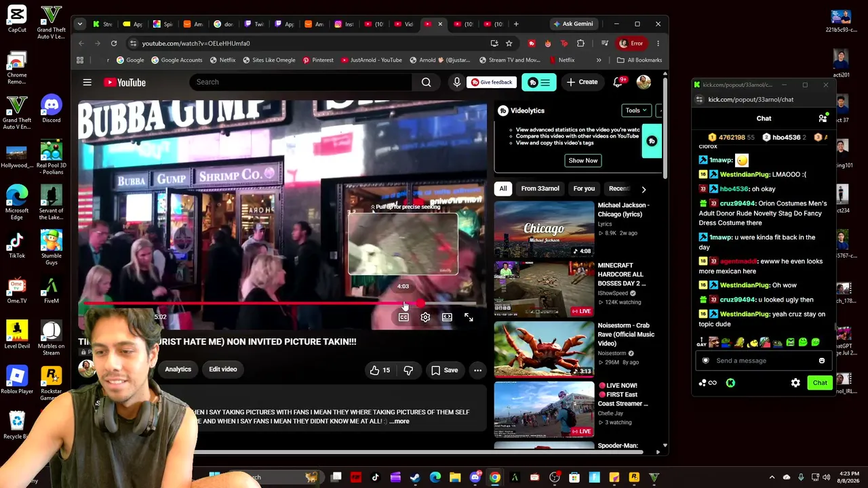
Task: Open the Chrome three-dot menu
Action: point(658,43)
